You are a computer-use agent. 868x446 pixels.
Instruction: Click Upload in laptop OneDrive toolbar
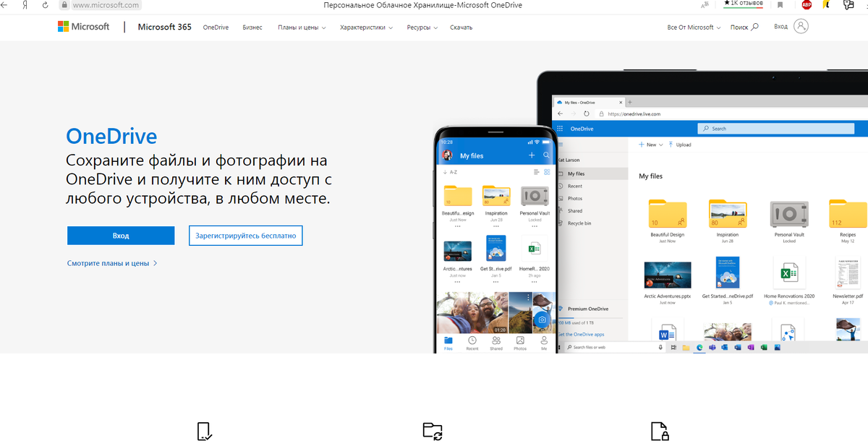[x=680, y=145]
